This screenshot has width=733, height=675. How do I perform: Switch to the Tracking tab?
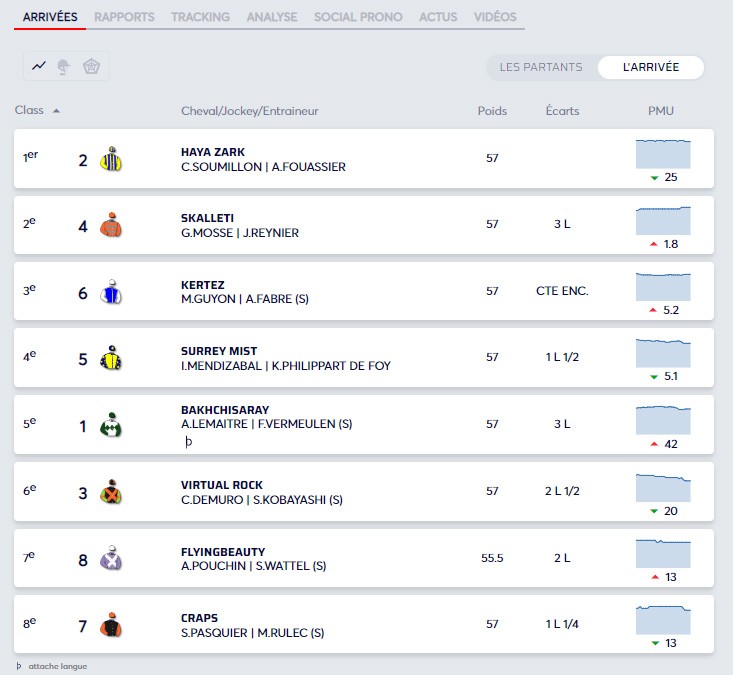pos(200,17)
